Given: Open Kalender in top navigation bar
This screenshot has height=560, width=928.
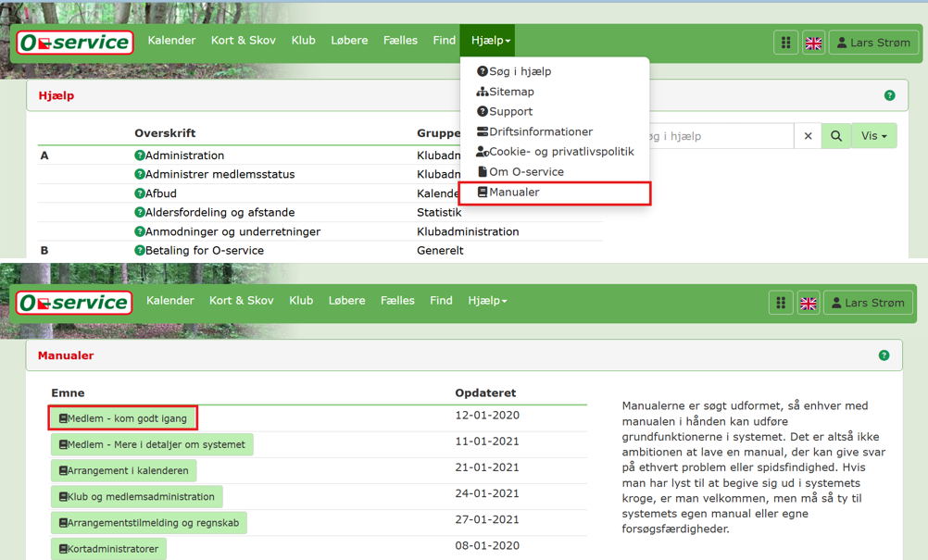Looking at the screenshot, I should [x=171, y=40].
